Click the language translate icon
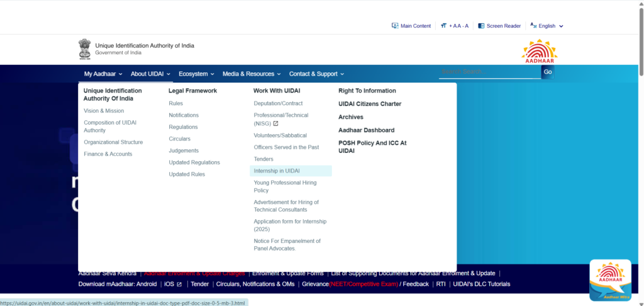This screenshot has height=306, width=644. click(533, 25)
